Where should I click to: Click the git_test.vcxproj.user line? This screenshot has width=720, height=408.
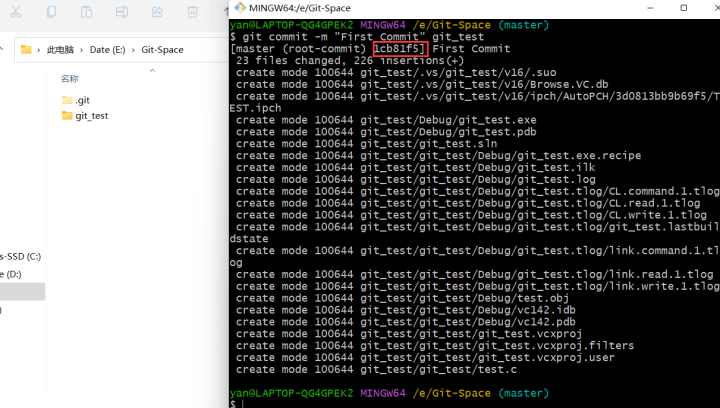[x=425, y=358]
